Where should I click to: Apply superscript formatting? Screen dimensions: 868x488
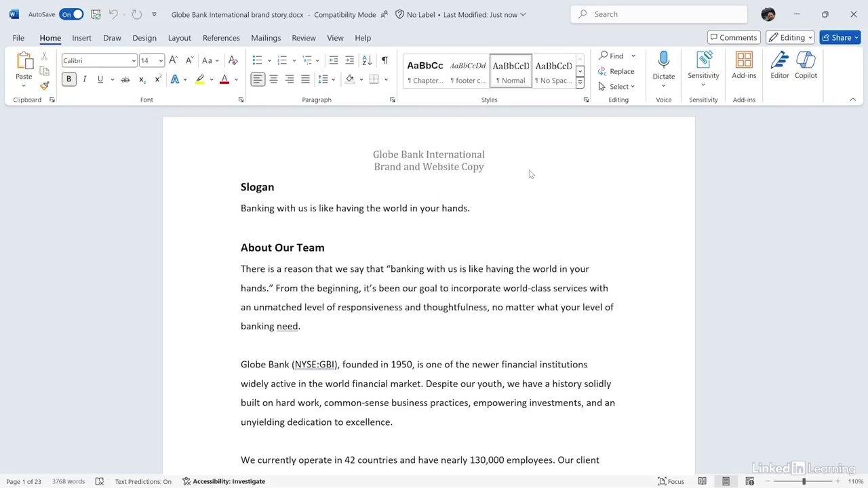(x=157, y=79)
